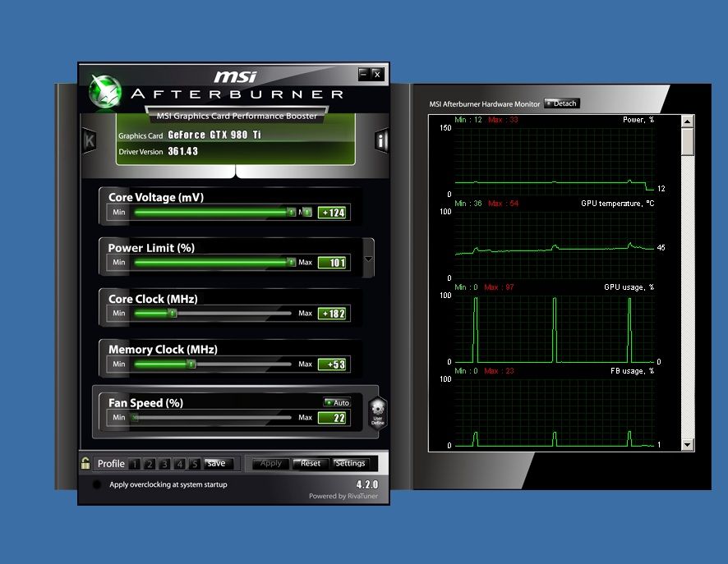Click the FB usage graph
The image size is (728, 564).
555,412
